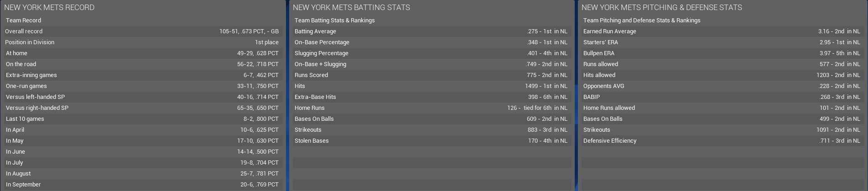Select the Stolen Bases row
The width and height of the screenshot is (868, 191).
point(431,141)
